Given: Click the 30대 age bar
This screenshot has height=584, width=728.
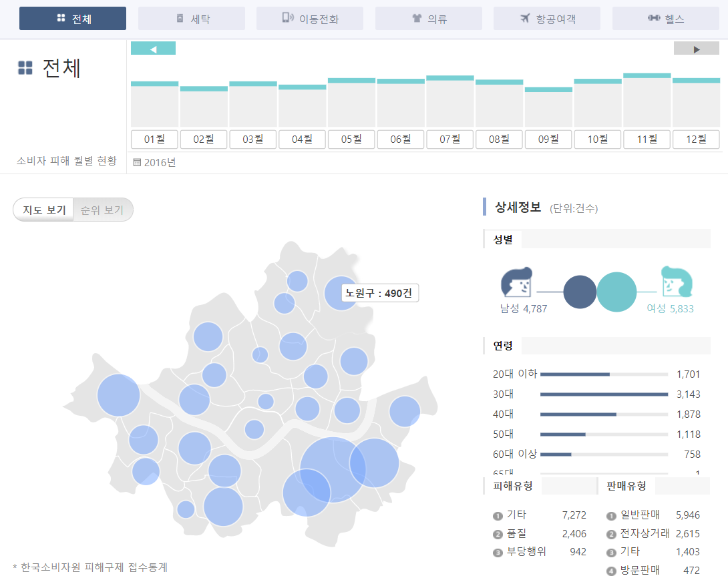Looking at the screenshot, I should tap(604, 394).
